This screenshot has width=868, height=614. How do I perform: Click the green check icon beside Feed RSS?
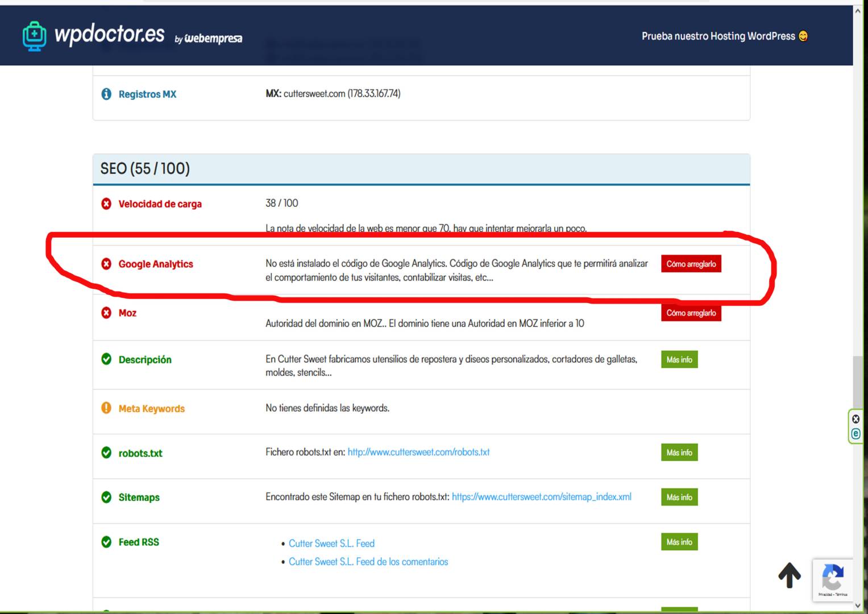106,542
